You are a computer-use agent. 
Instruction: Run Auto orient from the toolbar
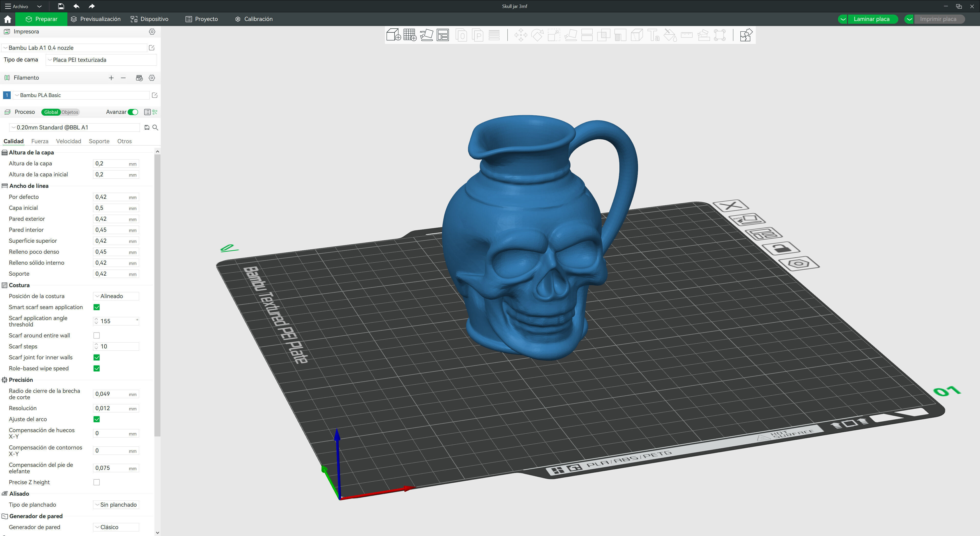[426, 35]
